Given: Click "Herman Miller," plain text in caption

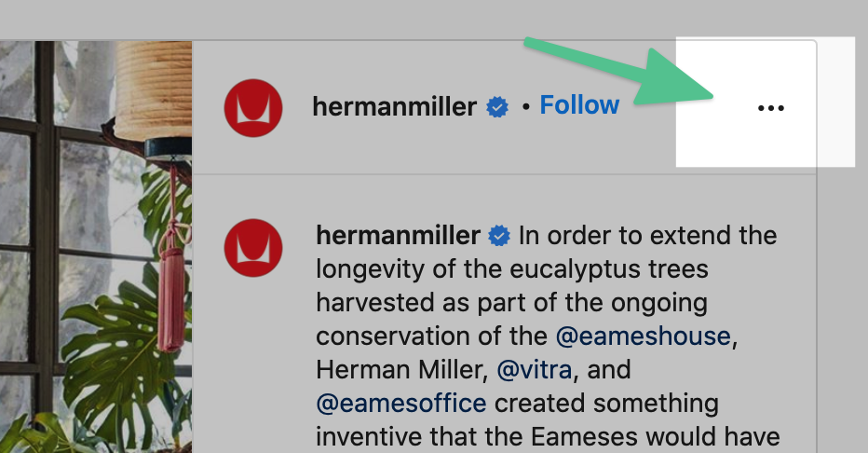Looking at the screenshot, I should [x=402, y=369].
